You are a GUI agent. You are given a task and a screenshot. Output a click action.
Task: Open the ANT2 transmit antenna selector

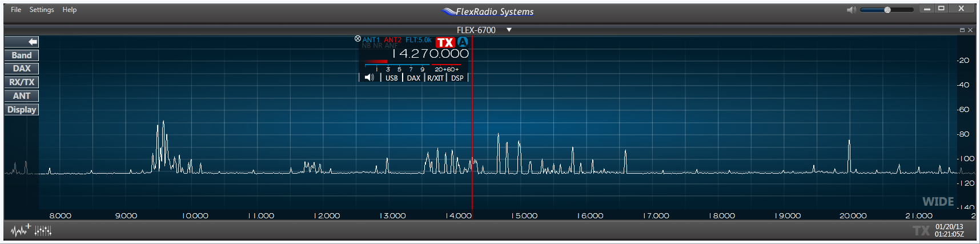392,40
